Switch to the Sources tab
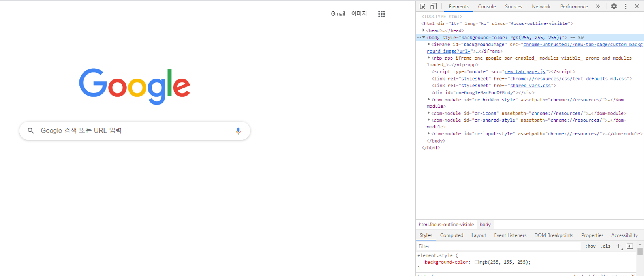The width and height of the screenshot is (644, 276). coord(513,6)
